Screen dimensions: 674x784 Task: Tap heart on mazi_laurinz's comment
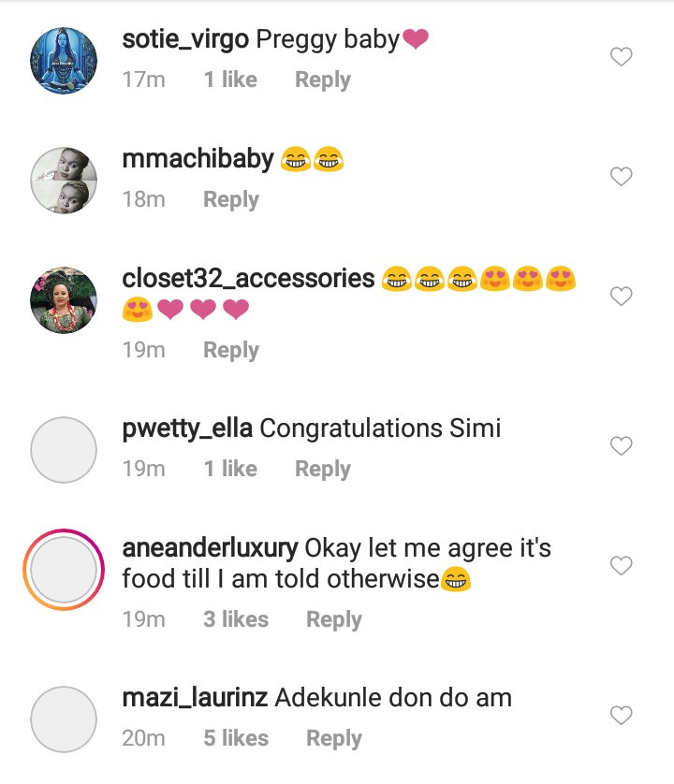click(x=622, y=716)
